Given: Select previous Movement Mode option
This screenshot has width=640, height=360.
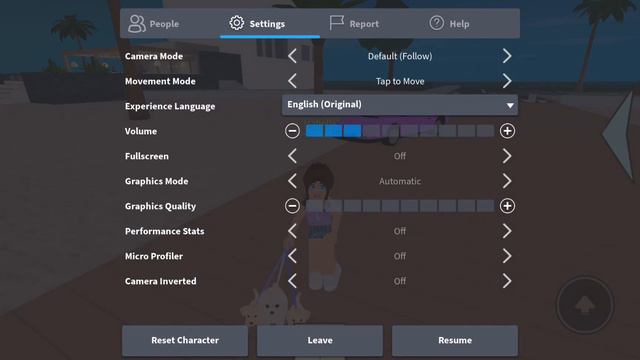Looking at the screenshot, I should [x=292, y=81].
